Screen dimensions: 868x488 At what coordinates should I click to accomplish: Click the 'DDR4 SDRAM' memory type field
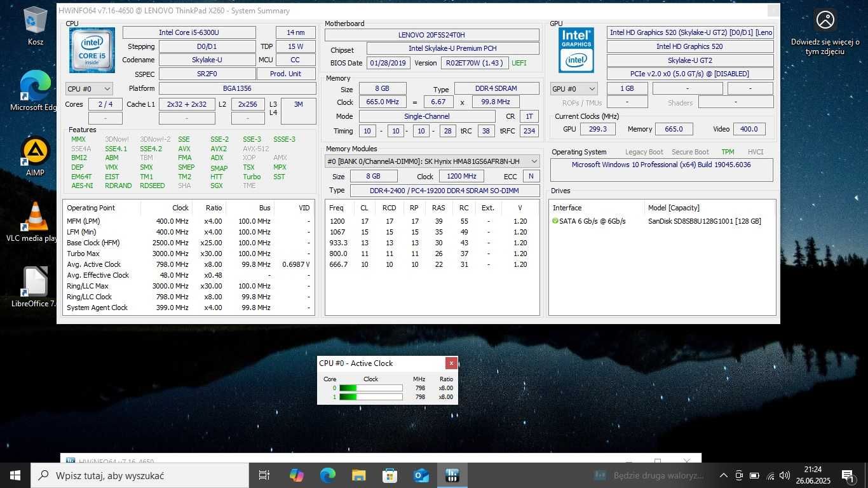(x=497, y=89)
